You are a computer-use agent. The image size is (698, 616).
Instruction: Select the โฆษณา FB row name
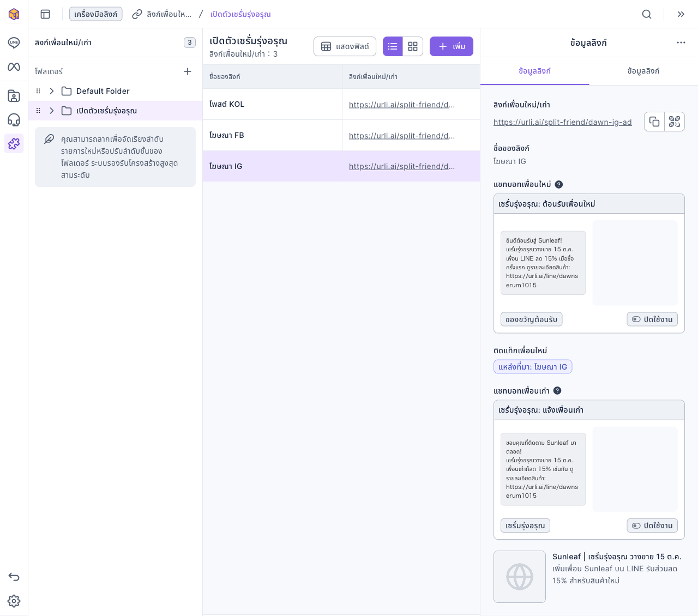click(227, 135)
